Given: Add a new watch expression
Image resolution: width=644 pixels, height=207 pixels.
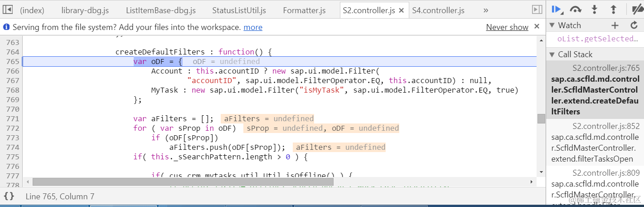Looking at the screenshot, I should click(615, 25).
